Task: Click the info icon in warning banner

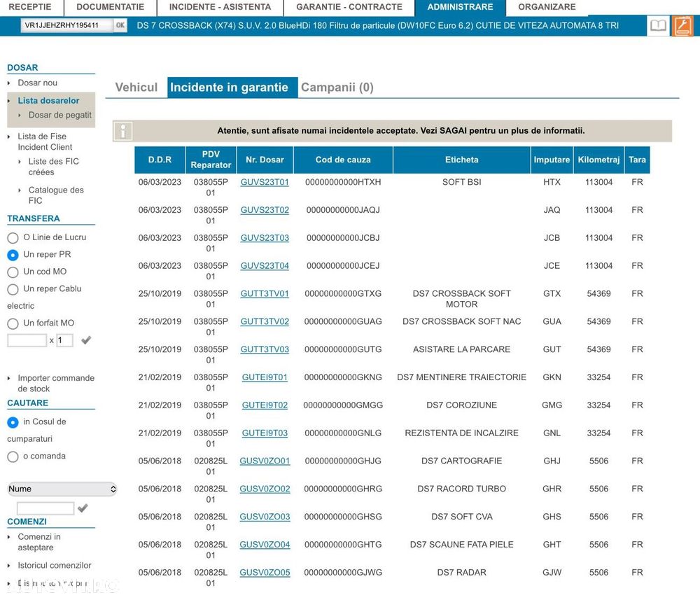Action: pos(122,131)
